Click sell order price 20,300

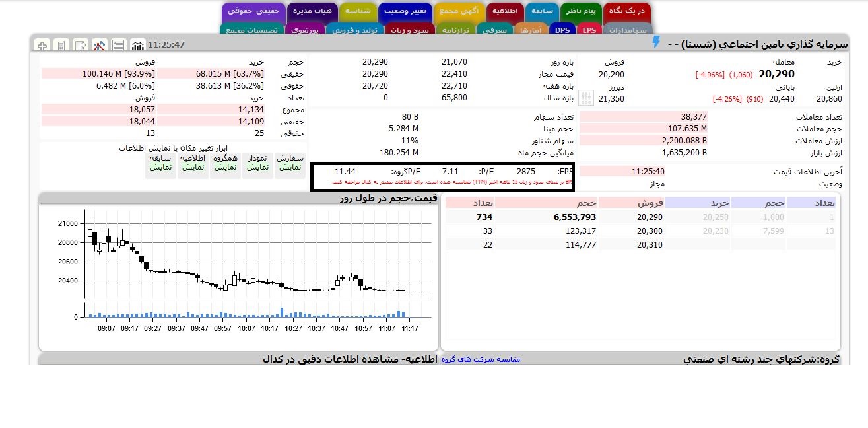coord(650,231)
